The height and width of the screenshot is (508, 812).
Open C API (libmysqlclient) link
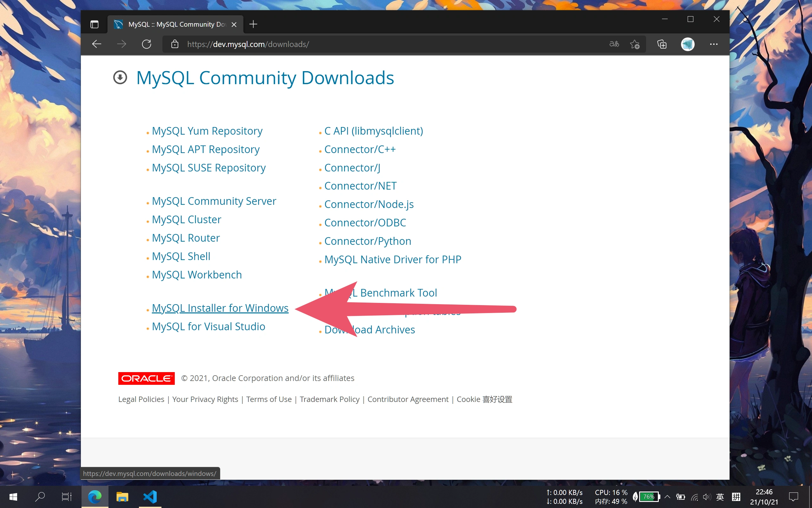374,131
